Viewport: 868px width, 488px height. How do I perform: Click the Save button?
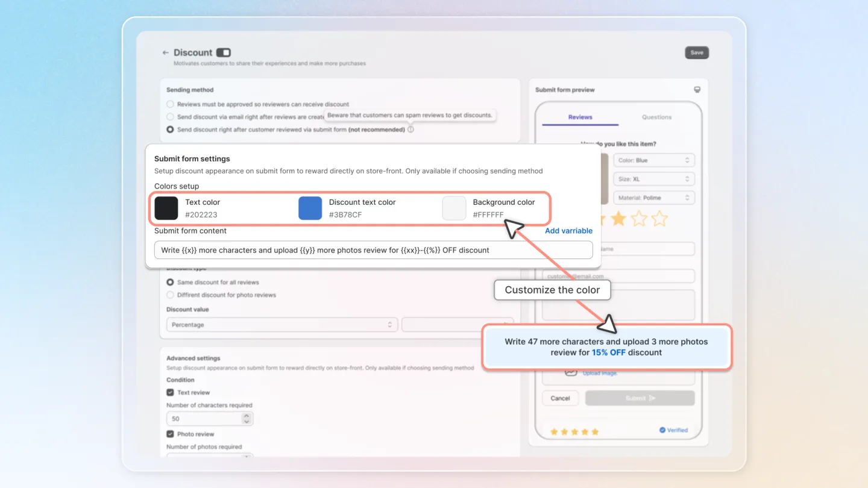697,52
